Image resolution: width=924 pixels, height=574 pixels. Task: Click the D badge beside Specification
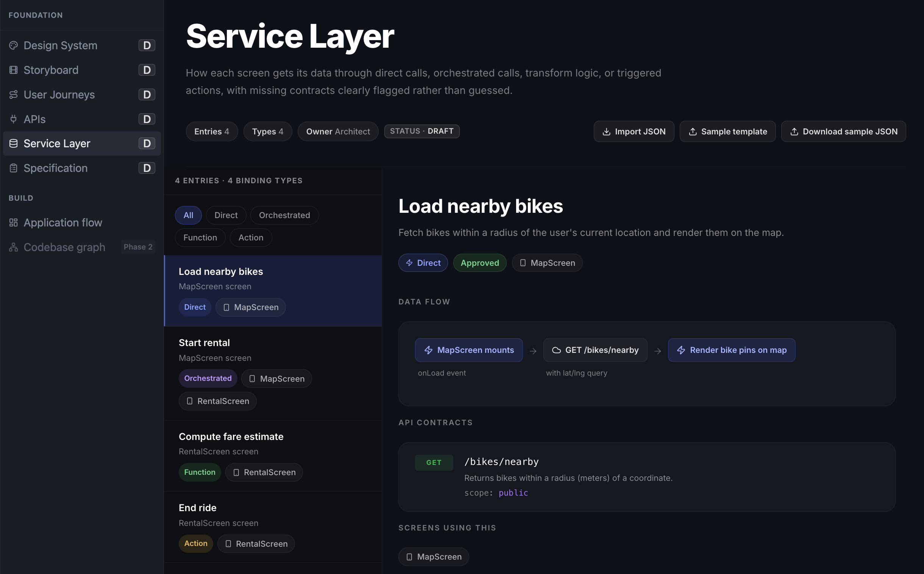pos(147,168)
